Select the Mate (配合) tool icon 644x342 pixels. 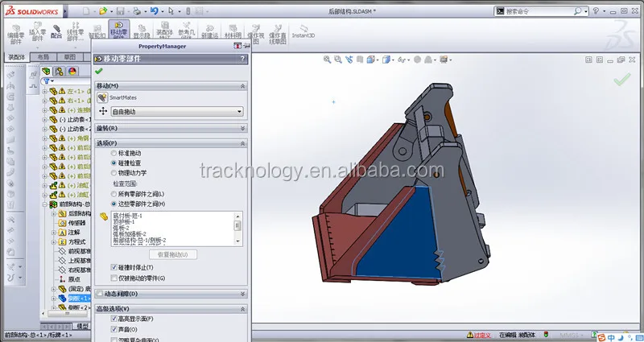[x=56, y=33]
